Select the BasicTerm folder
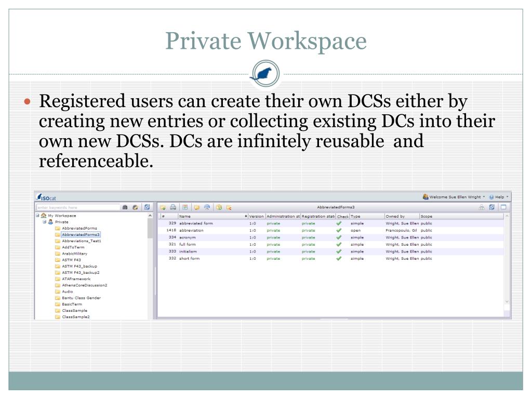The width and height of the screenshot is (532, 399). tap(72, 304)
